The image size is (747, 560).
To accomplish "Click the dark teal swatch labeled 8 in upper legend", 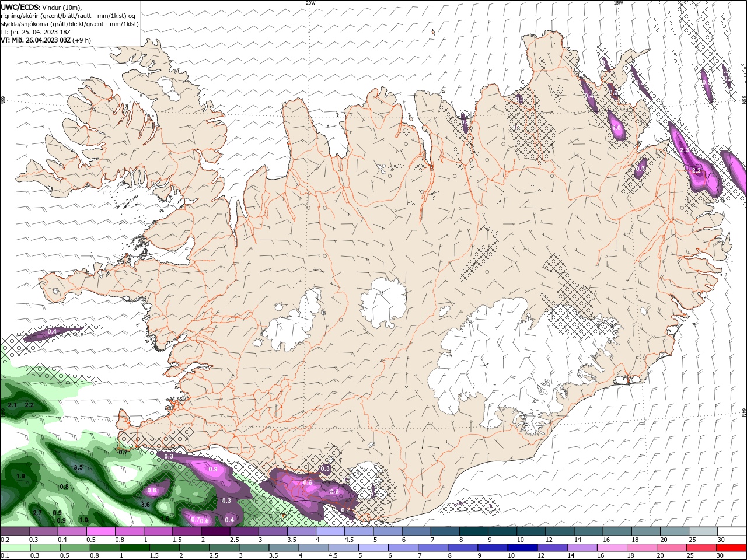I will tap(474, 531).
